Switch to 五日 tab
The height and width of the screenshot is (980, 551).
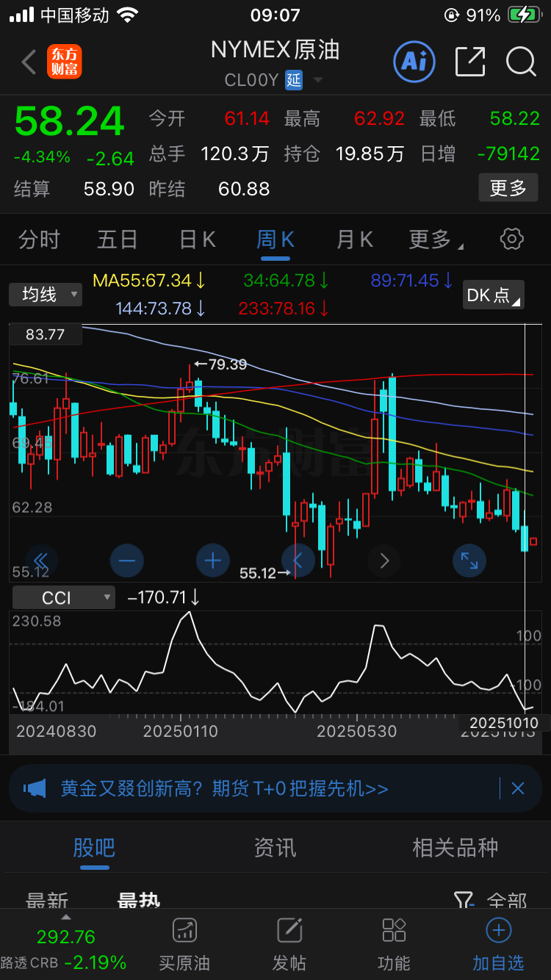point(118,239)
